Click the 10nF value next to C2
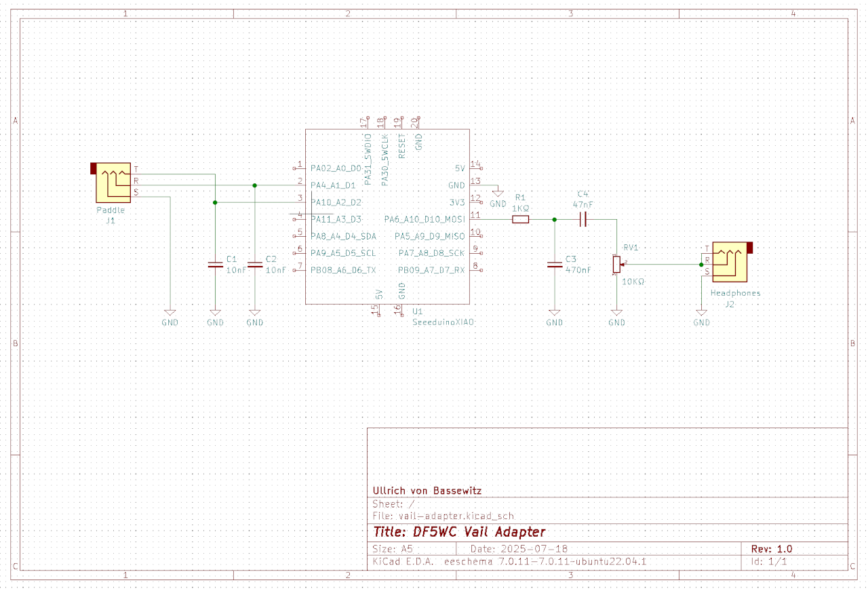 pos(277,269)
